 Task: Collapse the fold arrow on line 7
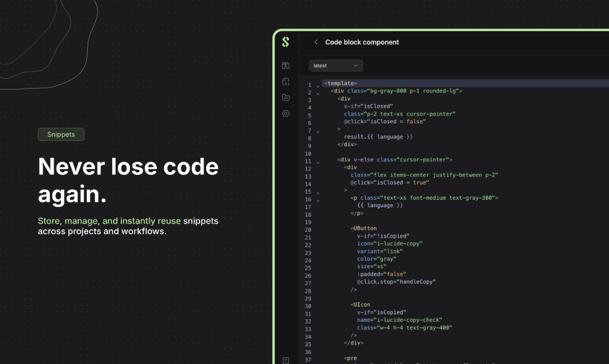318,132
